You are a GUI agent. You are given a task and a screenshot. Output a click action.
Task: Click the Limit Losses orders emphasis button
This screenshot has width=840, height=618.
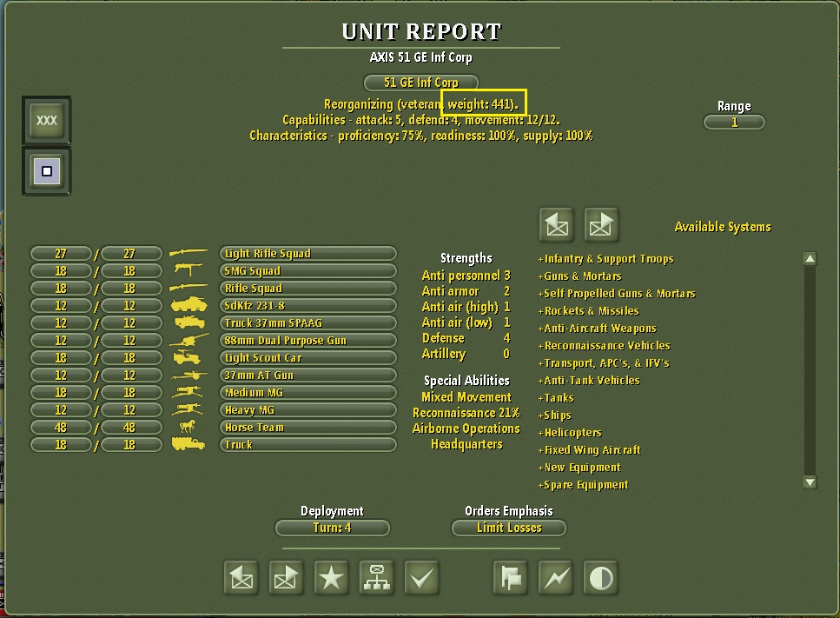509,528
